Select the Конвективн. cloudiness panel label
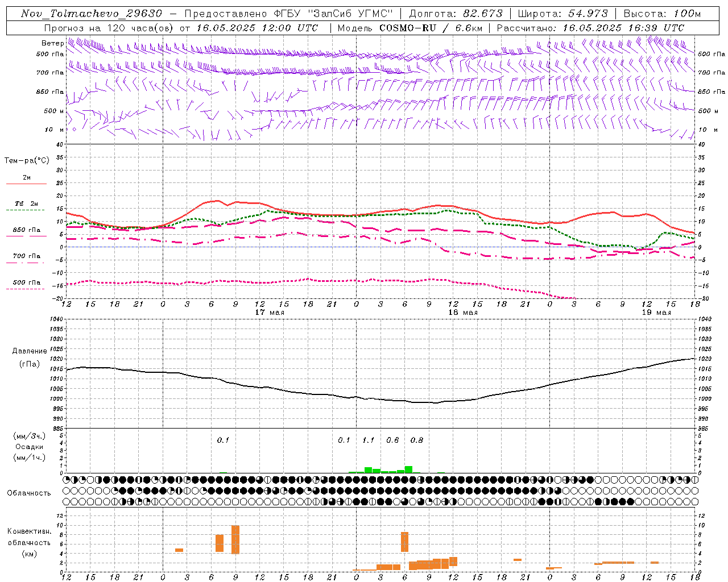This screenshot has width=728, height=582. (30, 531)
